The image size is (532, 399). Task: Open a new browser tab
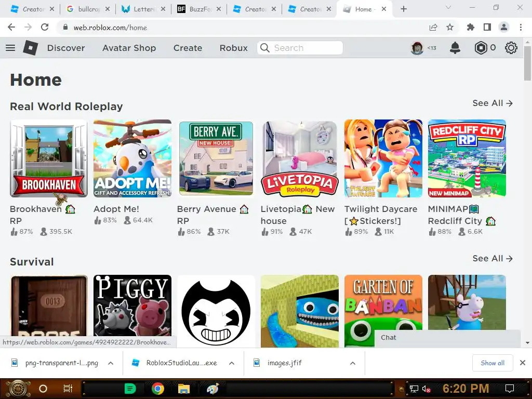point(403,9)
